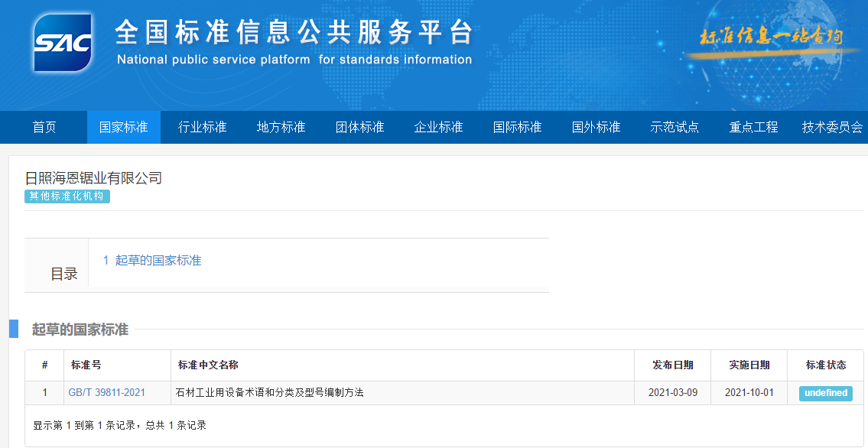Click the 目录 contents label
Image resolution: width=868 pixels, height=448 pixels.
point(64,274)
